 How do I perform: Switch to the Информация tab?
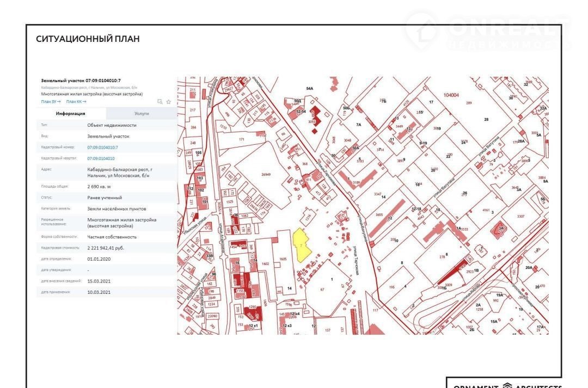pos(71,114)
